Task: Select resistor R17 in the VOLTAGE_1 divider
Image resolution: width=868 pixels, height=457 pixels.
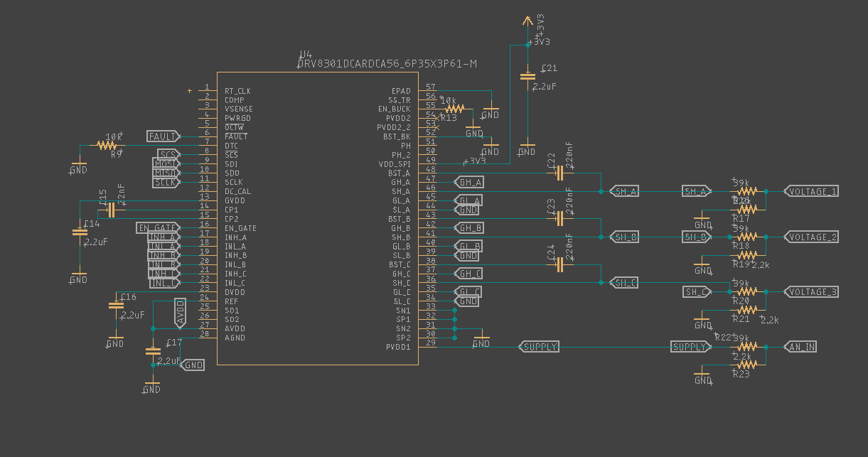Action: pos(746,209)
